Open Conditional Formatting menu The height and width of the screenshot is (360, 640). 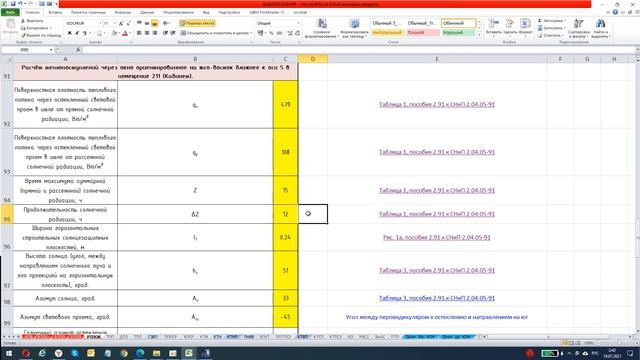tap(322, 28)
